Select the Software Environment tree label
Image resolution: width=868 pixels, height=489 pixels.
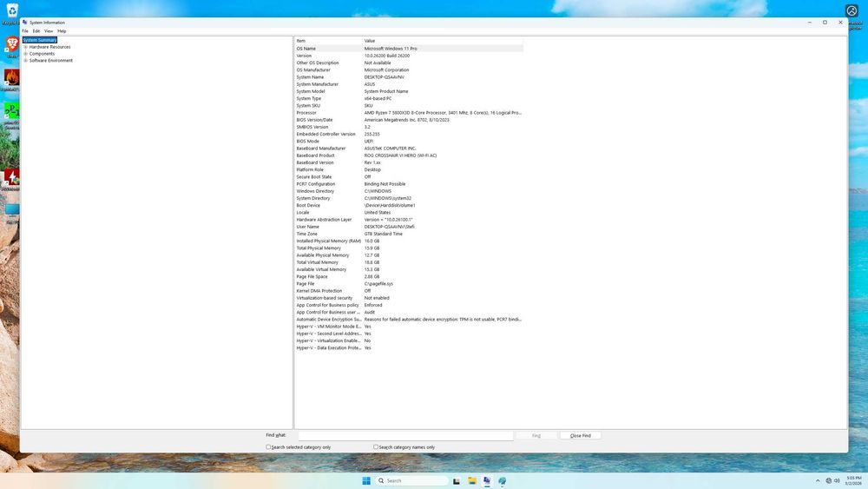51,60
